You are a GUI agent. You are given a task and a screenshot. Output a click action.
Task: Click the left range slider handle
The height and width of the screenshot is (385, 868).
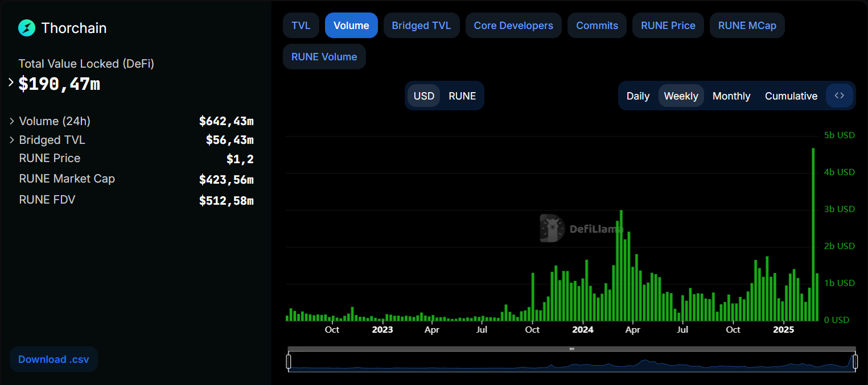point(289,361)
